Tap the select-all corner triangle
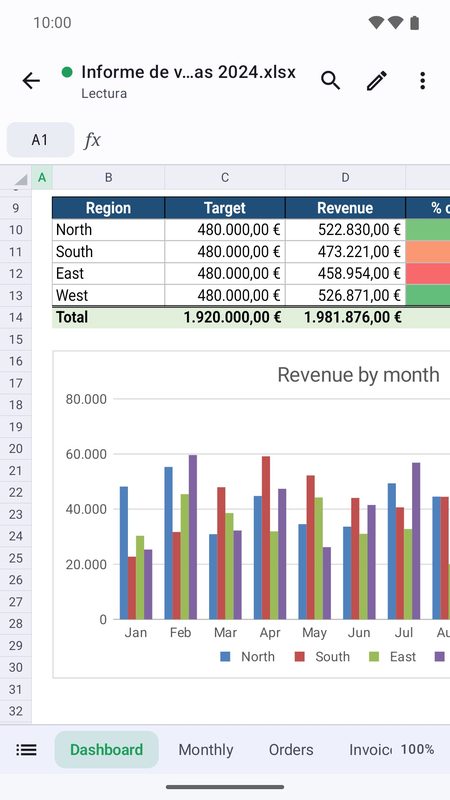The width and height of the screenshot is (450, 800). click(x=20, y=179)
